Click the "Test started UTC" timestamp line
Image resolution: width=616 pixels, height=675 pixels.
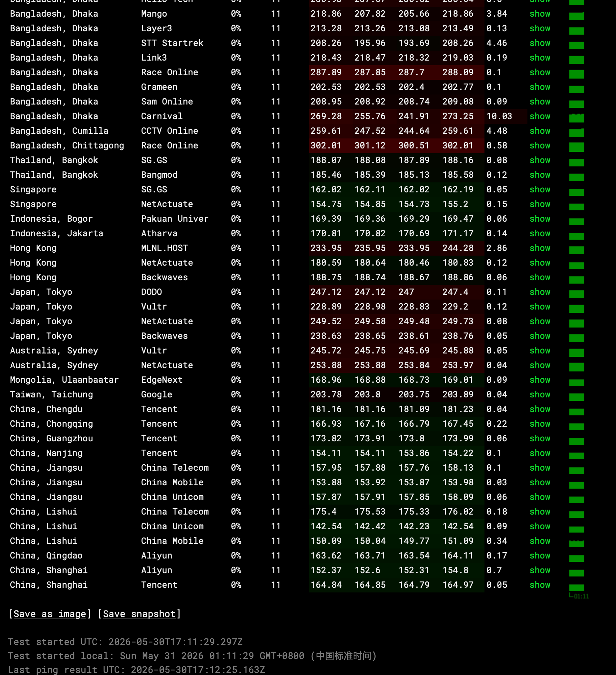tap(125, 642)
